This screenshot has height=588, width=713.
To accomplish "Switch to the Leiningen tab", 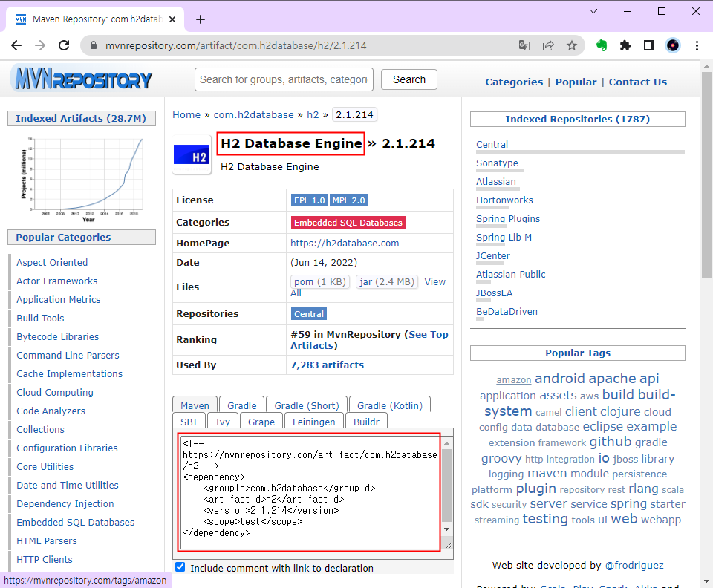I will (x=313, y=421).
